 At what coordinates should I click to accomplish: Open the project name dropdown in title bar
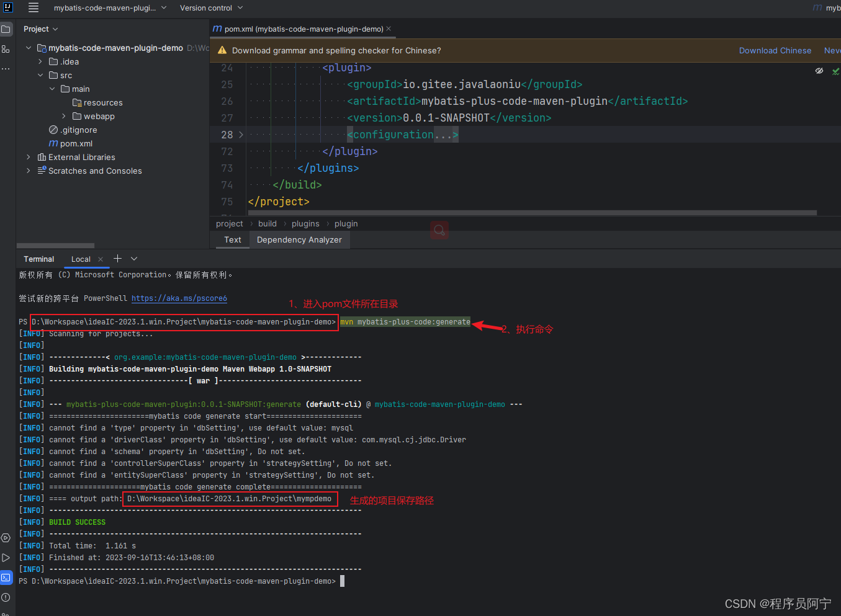110,8
